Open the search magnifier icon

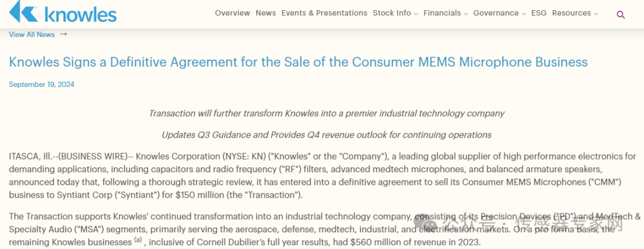click(621, 14)
